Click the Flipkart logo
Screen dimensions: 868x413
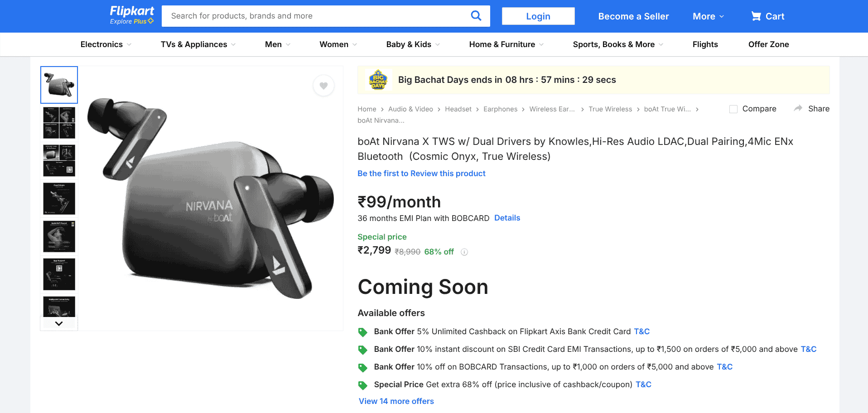[131, 12]
